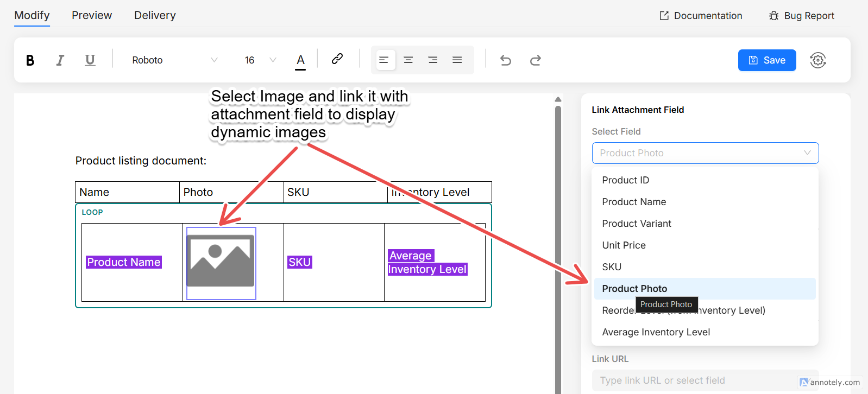Select the image placeholder in the Photo column
Viewport: 868px width, 394px height.
[221, 263]
